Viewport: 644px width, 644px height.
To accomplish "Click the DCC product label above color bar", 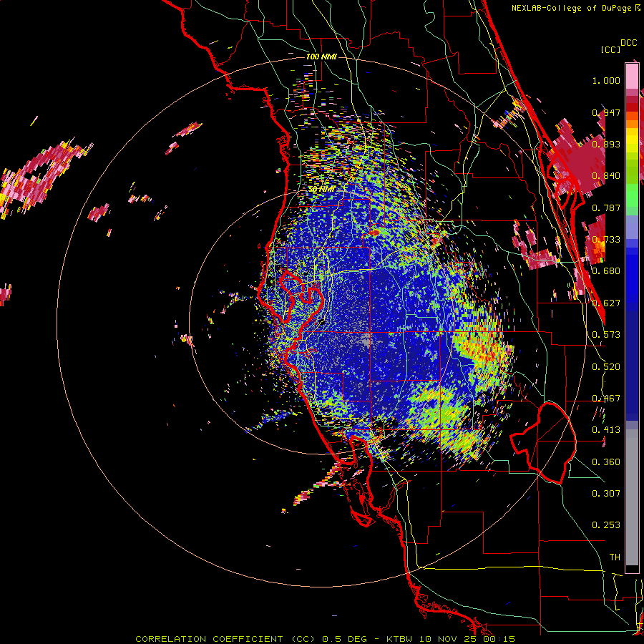I will [x=628, y=43].
